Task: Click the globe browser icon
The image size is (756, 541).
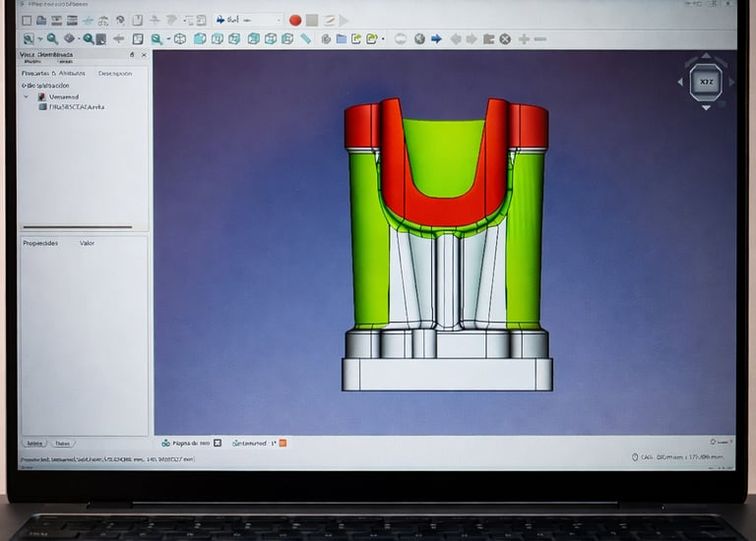Action: click(x=419, y=39)
